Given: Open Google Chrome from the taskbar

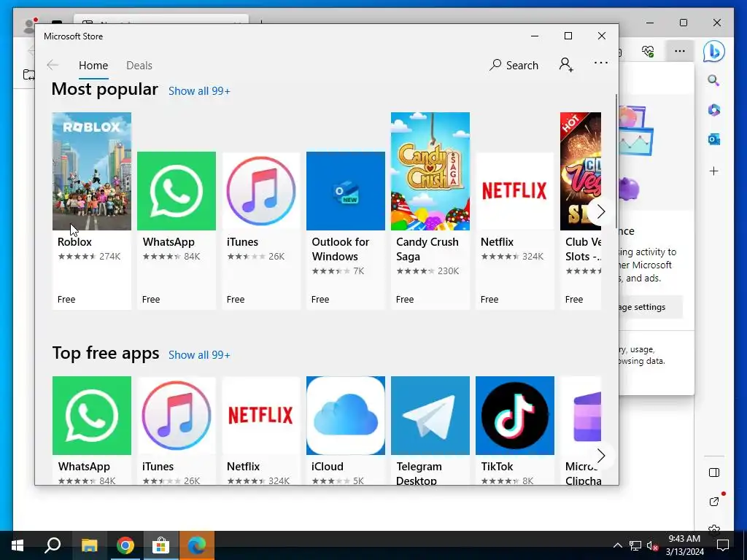Looking at the screenshot, I should point(125,545).
